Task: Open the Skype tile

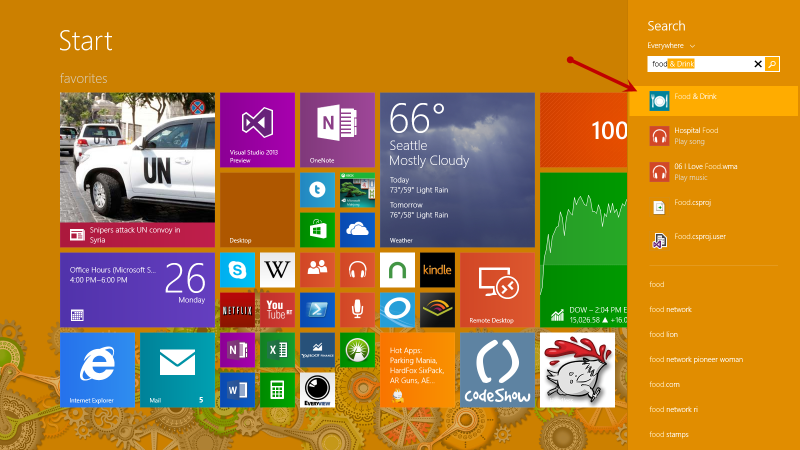Action: pos(237,269)
